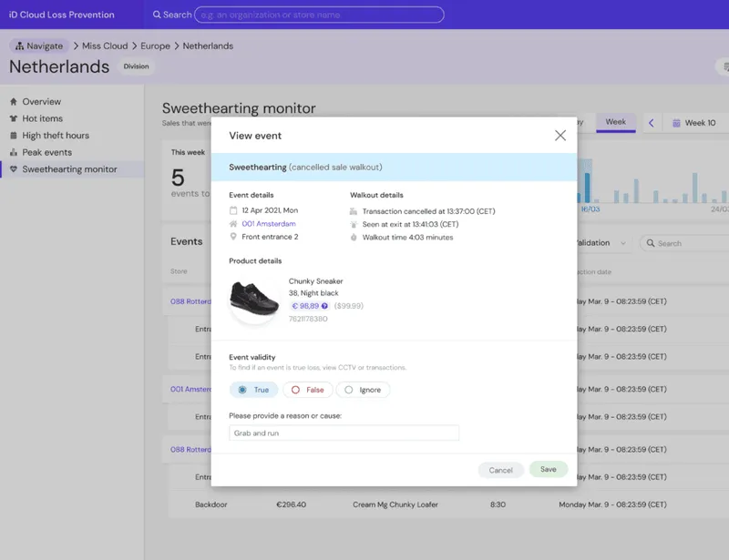Viewport: 729px width, 560px height.
Task: Close the View event dialog
Action: click(x=560, y=136)
